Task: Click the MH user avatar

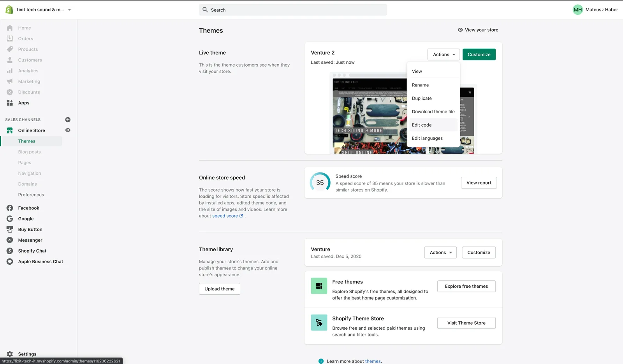Action: [578, 10]
